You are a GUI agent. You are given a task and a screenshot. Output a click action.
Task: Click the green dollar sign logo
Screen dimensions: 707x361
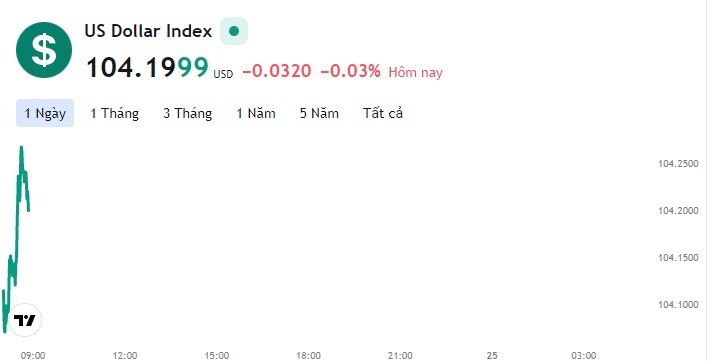tap(44, 50)
